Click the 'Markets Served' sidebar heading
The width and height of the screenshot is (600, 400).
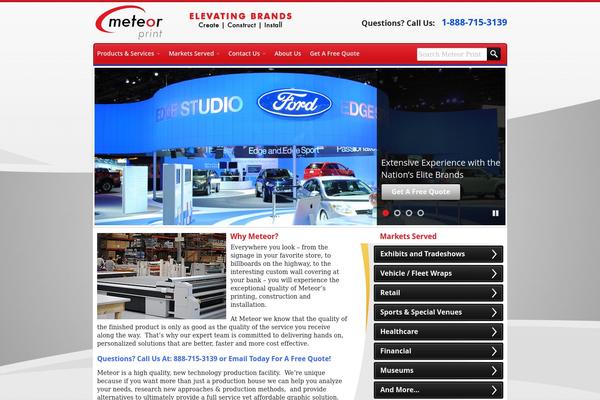click(408, 236)
